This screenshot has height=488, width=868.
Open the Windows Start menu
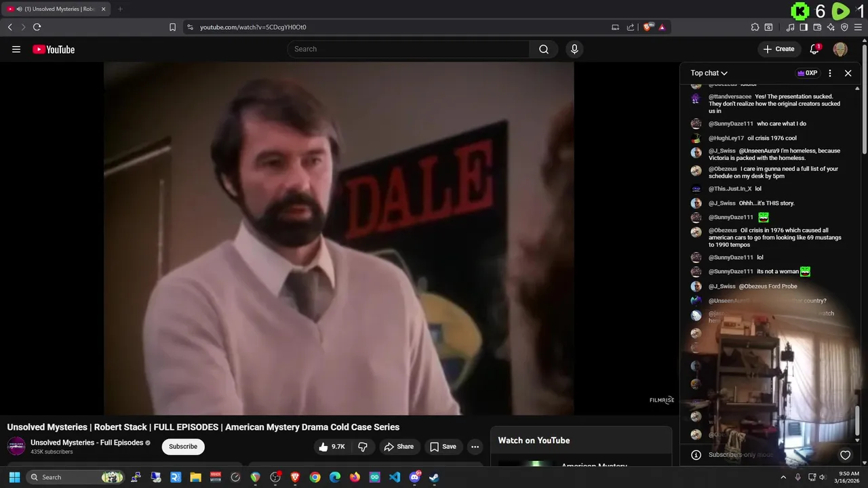(14, 477)
